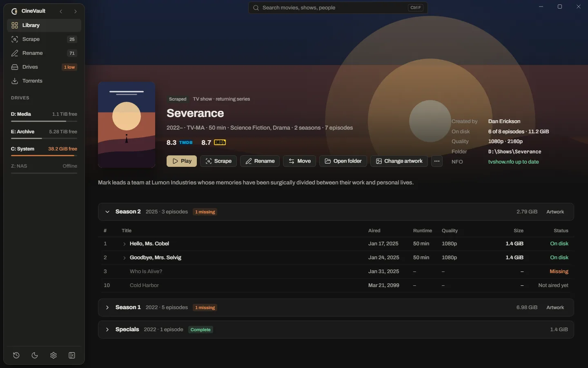Expand the 'Goodbye, Mrs. Selvig' episode row
588x368 pixels.
point(124,258)
